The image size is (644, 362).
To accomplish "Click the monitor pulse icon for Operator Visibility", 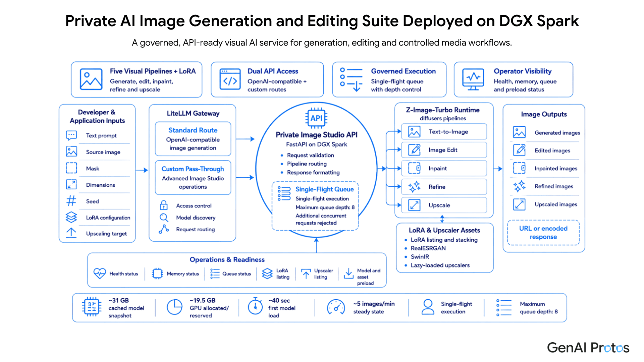I will pyautogui.click(x=473, y=79).
